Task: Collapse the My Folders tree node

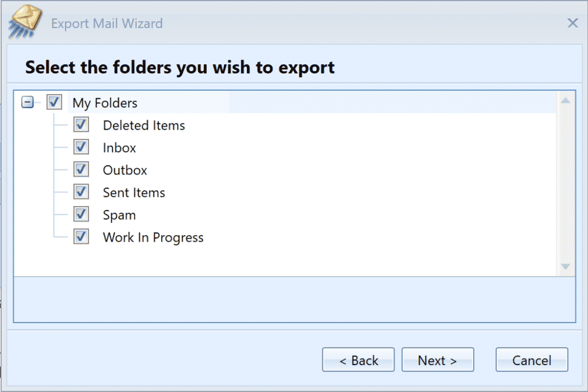Action: coord(27,103)
